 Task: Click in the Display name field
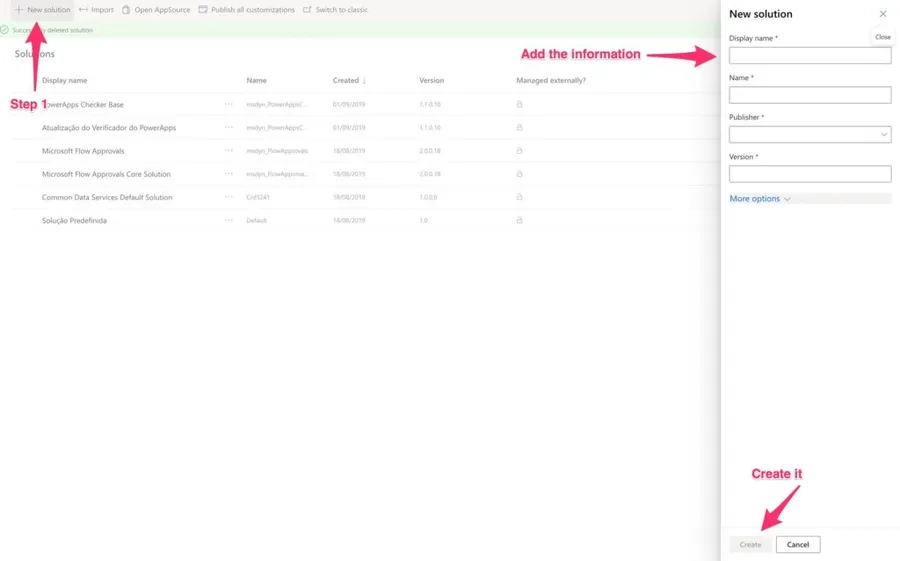809,56
